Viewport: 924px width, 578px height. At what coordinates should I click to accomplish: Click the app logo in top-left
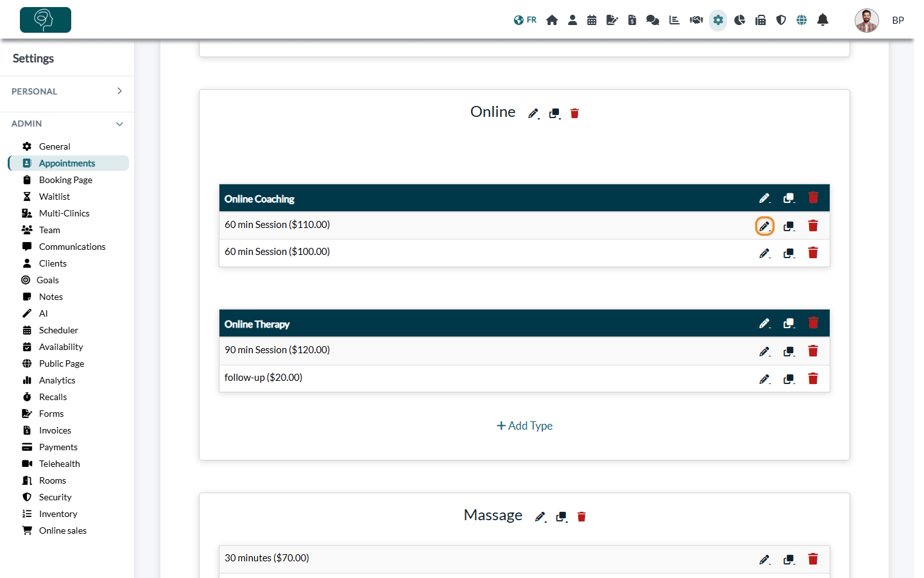46,20
